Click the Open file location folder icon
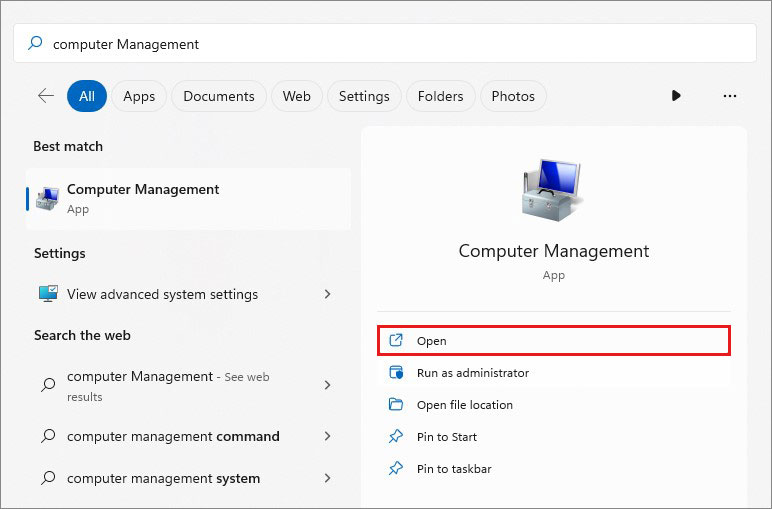Image resolution: width=772 pixels, height=509 pixels. [396, 405]
